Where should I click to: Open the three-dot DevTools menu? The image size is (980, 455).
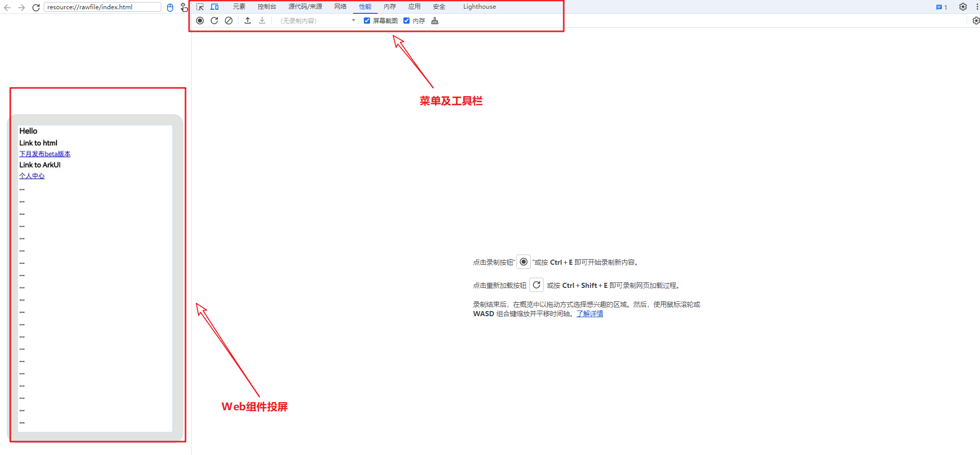(x=976, y=7)
